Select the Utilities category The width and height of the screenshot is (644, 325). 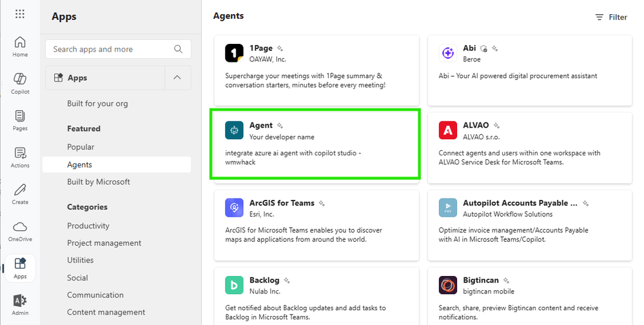tap(80, 260)
